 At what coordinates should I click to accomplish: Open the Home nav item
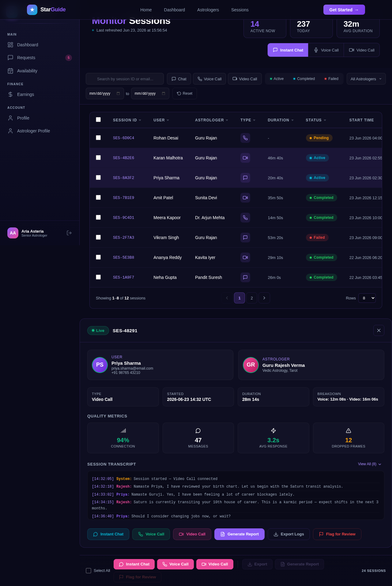pos(146,10)
